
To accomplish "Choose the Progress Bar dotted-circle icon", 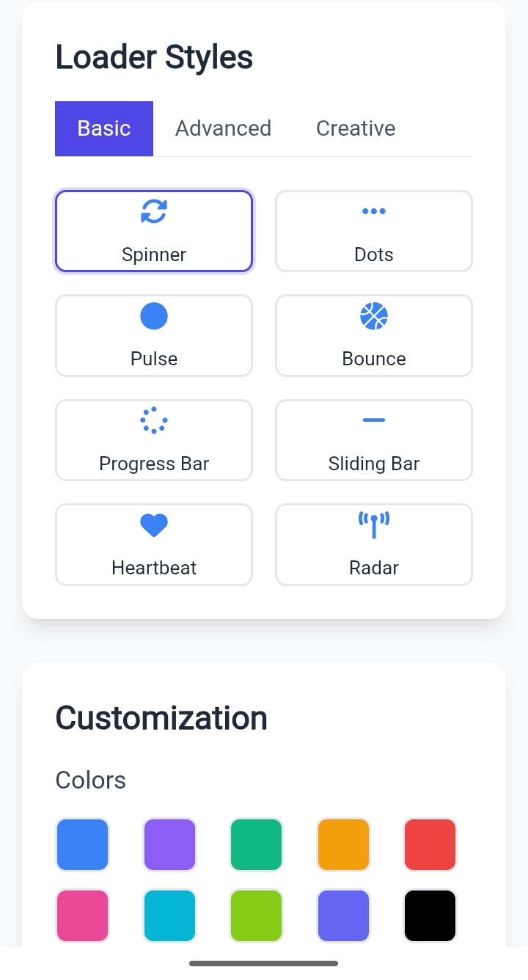I will [x=154, y=420].
